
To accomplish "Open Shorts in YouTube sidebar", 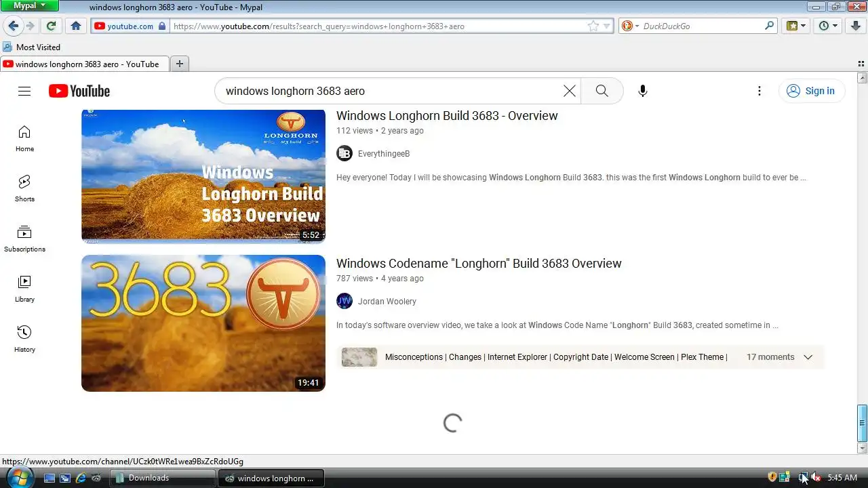I will point(24,188).
